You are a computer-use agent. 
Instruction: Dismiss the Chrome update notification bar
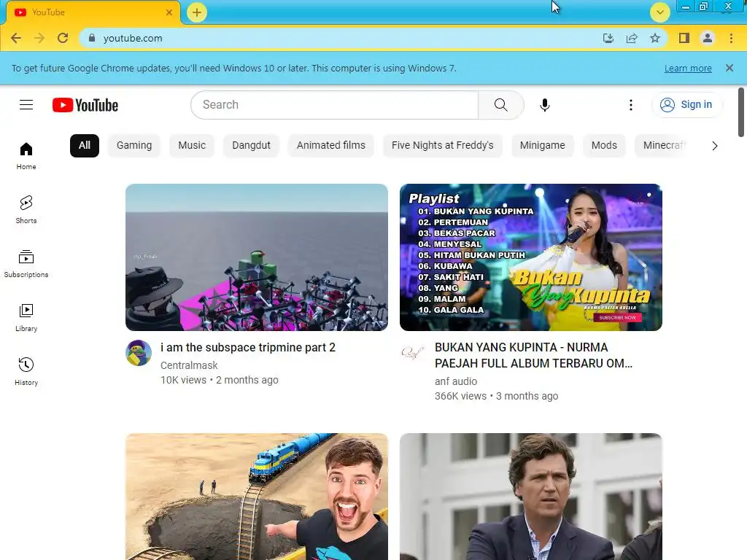(x=729, y=68)
